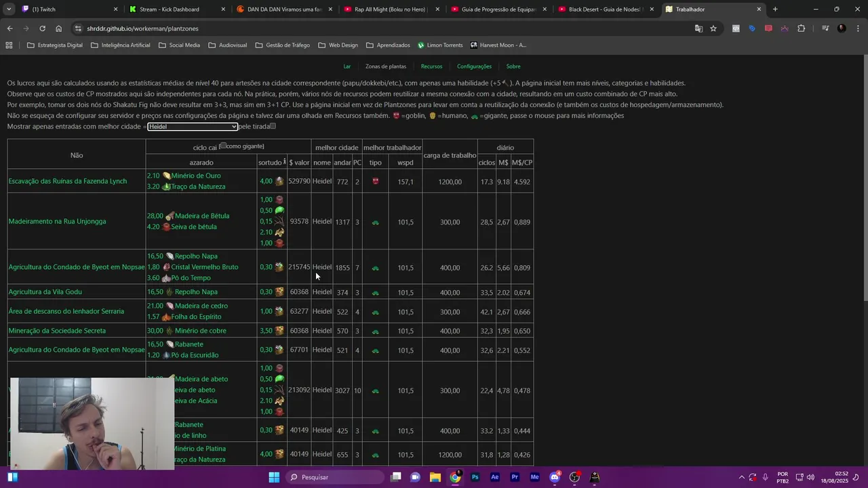Open the red chat extension
868x488 pixels.
coord(768,28)
